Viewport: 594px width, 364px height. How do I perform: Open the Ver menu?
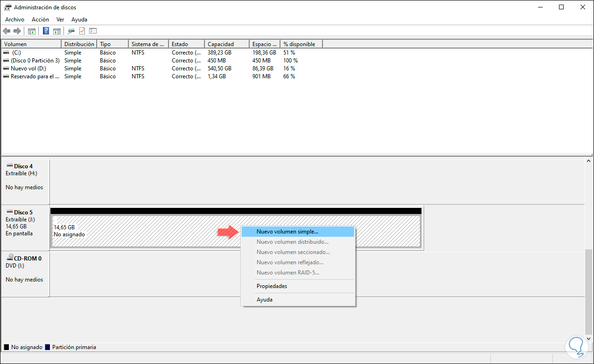coord(60,20)
